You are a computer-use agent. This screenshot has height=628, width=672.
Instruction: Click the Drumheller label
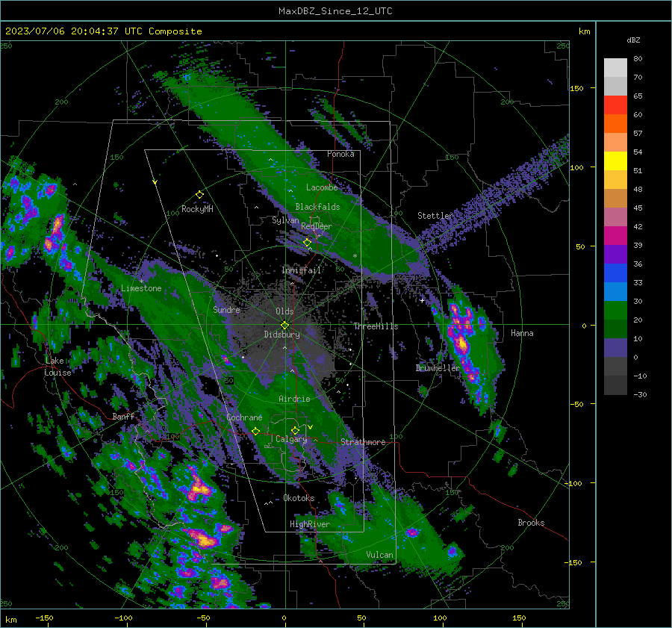tap(438, 368)
